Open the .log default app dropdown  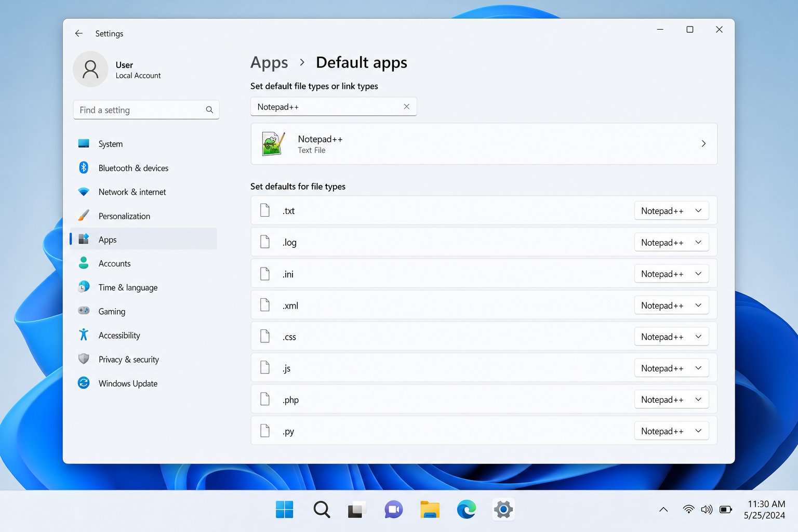[672, 243]
